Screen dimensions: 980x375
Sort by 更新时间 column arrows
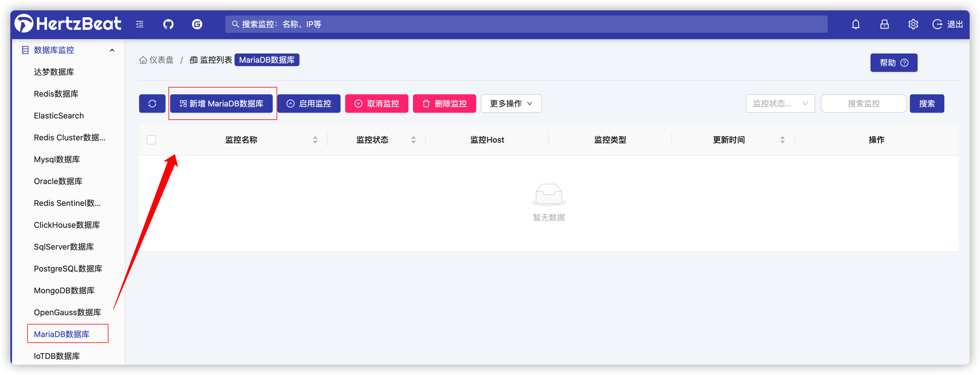782,140
